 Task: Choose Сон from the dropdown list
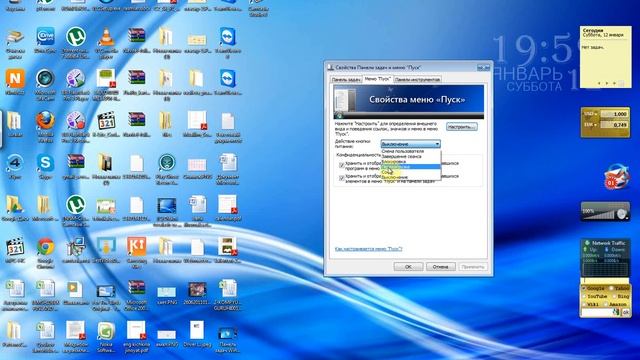(x=411, y=172)
